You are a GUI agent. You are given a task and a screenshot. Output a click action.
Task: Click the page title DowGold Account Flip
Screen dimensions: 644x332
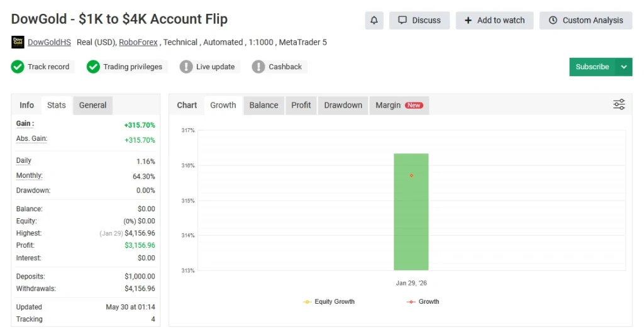click(119, 19)
